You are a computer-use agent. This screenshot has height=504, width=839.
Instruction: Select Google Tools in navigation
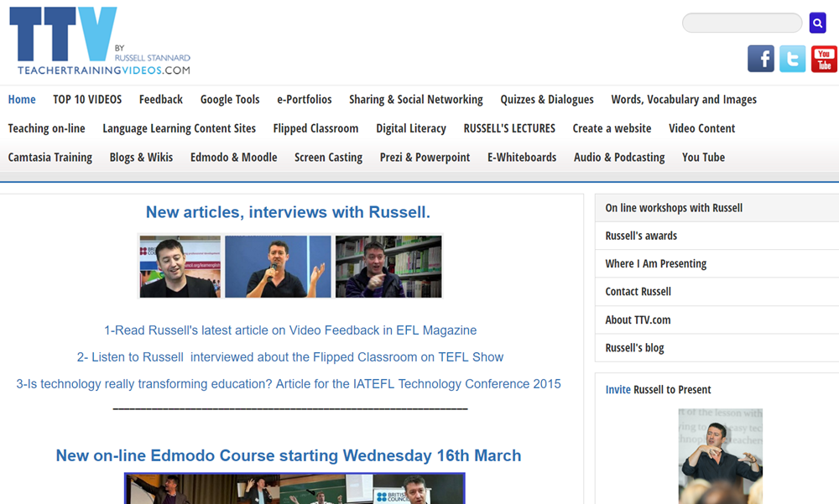click(x=230, y=100)
